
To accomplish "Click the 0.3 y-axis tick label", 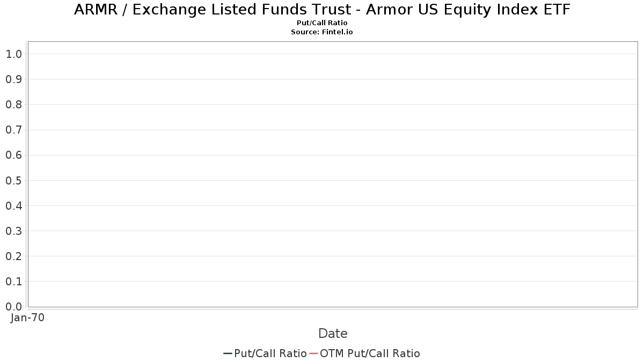I will pos(14,231).
